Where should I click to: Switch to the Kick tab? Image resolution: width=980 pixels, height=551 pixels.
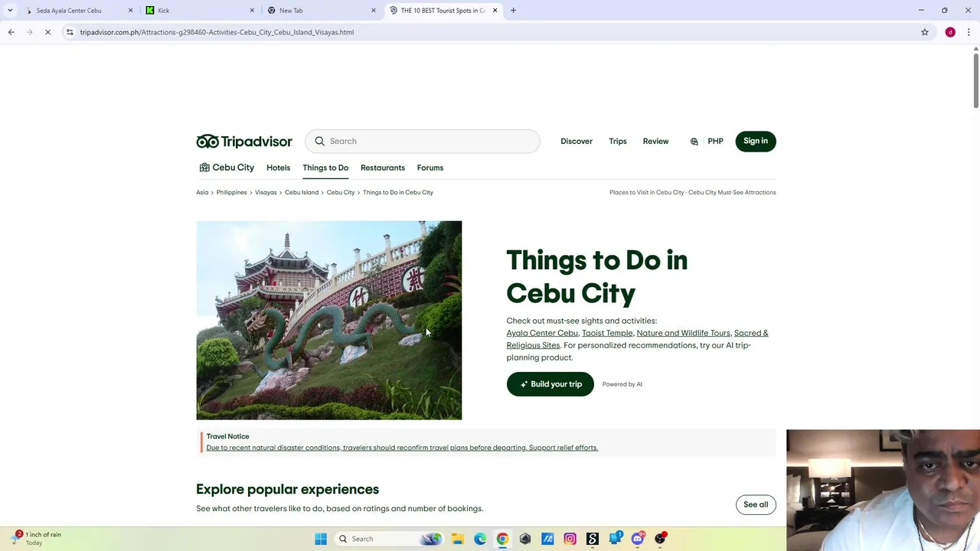coord(199,11)
